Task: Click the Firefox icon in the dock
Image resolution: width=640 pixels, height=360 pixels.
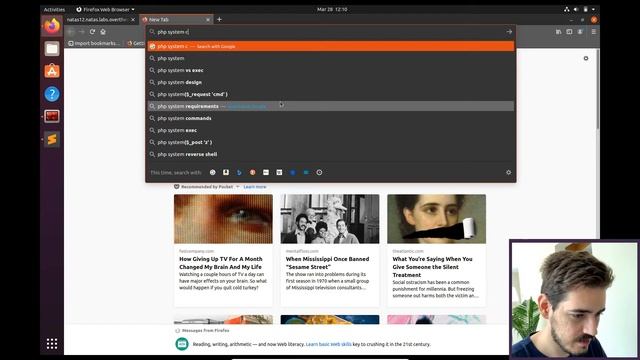Action: coord(52,27)
